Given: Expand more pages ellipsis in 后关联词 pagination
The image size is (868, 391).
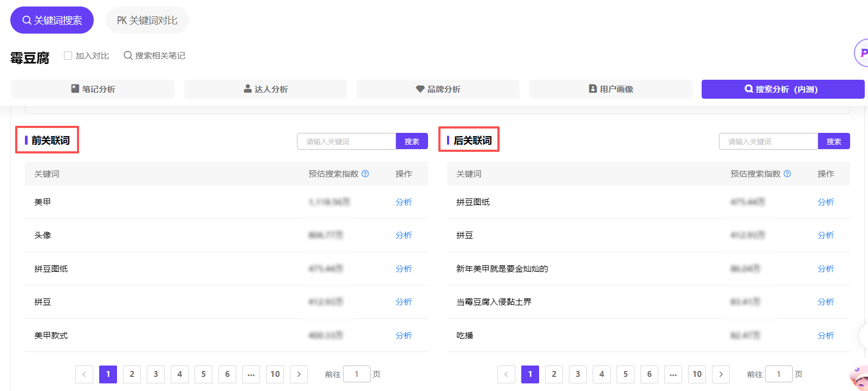Looking at the screenshot, I should [x=673, y=374].
